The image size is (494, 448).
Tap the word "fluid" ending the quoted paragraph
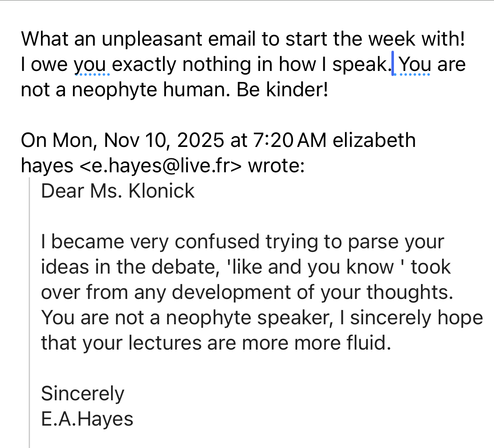point(369,343)
